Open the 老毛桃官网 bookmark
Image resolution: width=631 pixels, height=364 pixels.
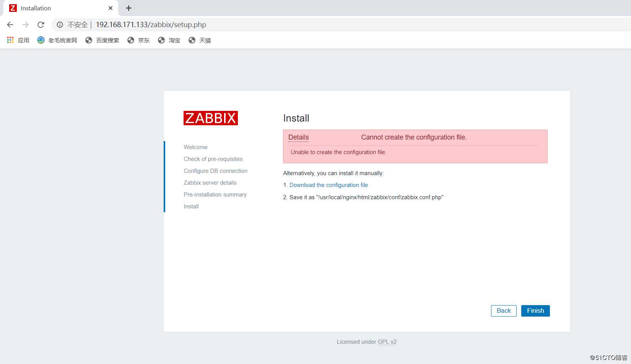pyautogui.click(x=57, y=40)
